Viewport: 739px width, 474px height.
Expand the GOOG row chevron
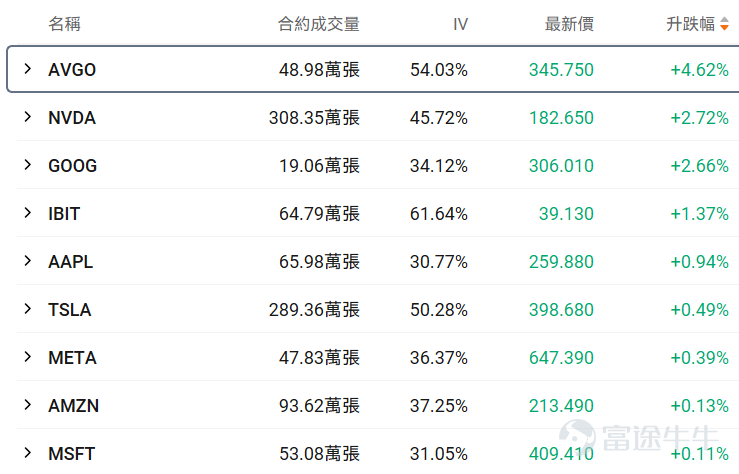(x=28, y=165)
